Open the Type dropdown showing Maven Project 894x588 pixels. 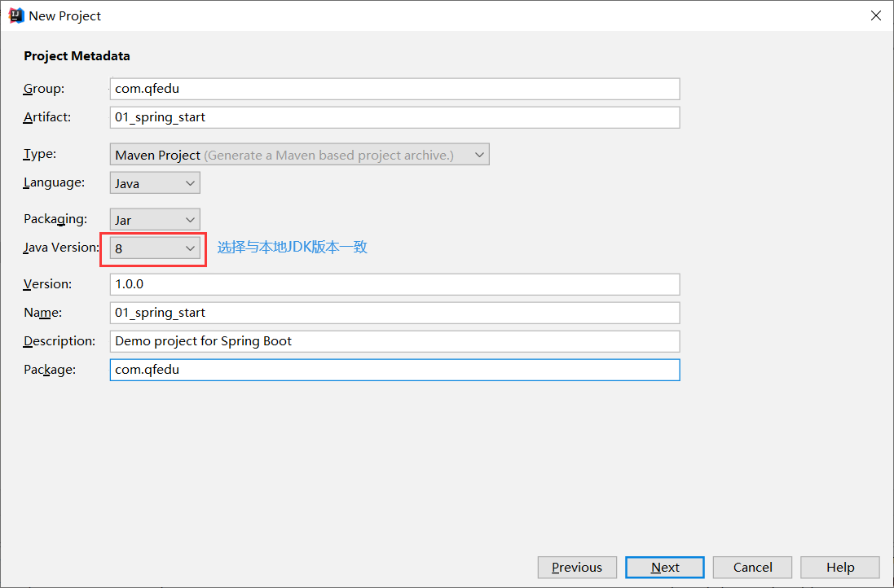coord(299,155)
